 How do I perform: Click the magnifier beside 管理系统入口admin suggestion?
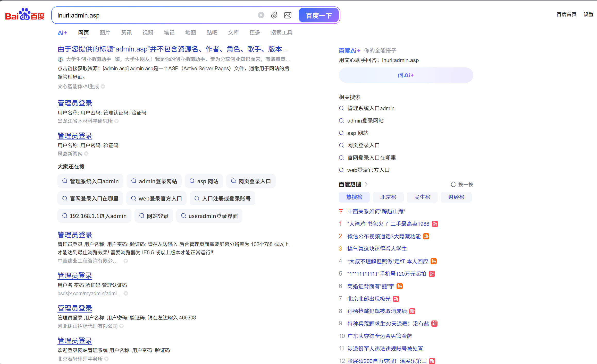pos(341,108)
